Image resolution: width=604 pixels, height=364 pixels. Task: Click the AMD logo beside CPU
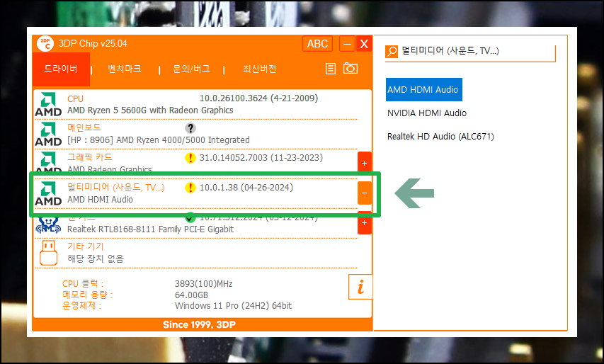[48, 104]
